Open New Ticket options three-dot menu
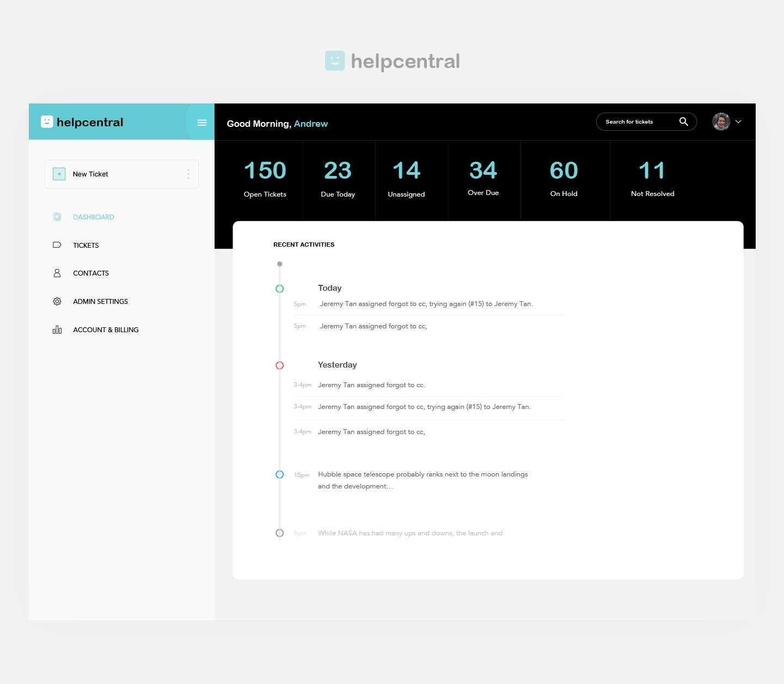Viewport: 784px width, 684px height. pos(188,174)
